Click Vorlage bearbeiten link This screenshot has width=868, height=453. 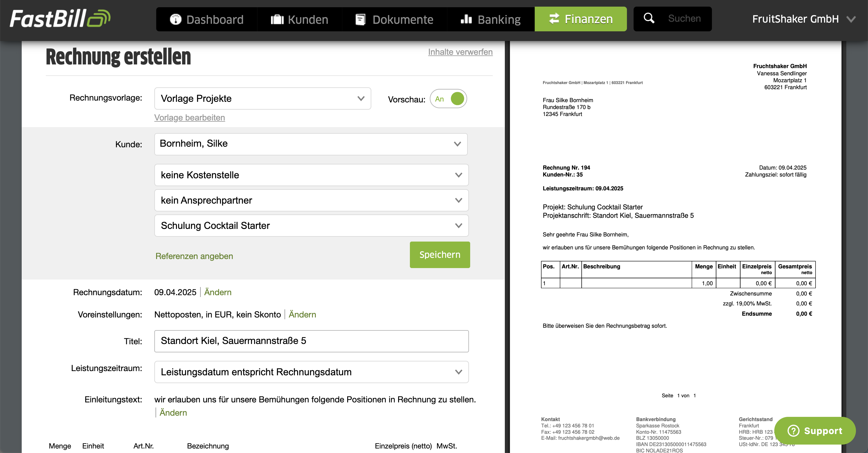tap(190, 117)
